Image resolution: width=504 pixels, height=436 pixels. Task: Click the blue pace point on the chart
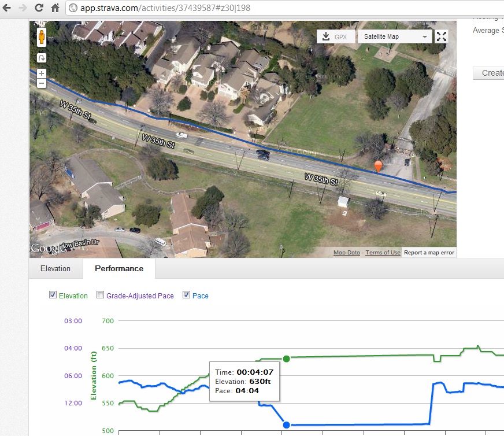[287, 425]
